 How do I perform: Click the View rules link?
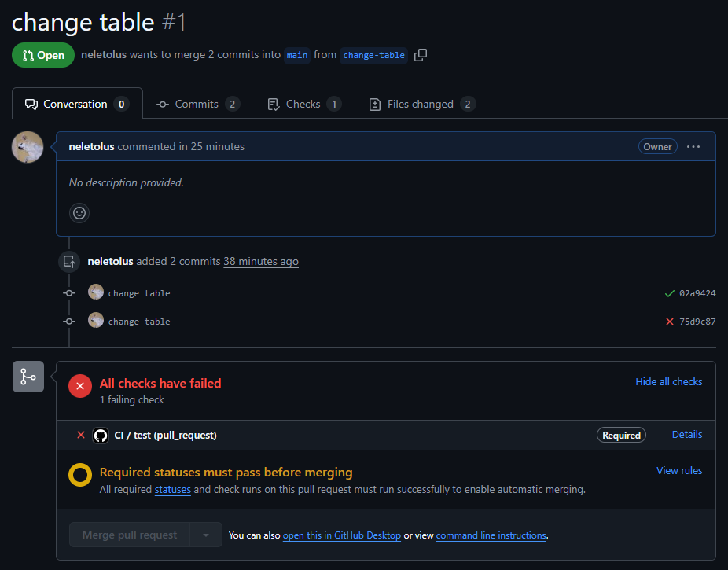pos(679,470)
